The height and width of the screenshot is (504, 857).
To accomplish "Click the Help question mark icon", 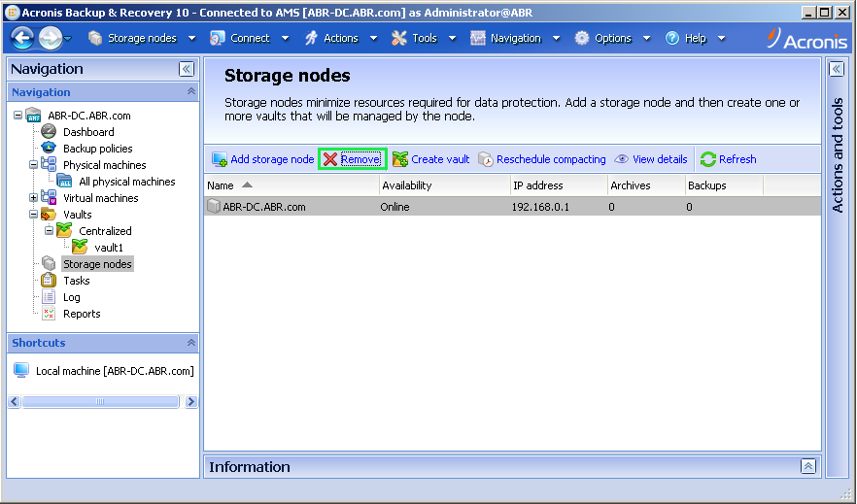I will coord(672,38).
